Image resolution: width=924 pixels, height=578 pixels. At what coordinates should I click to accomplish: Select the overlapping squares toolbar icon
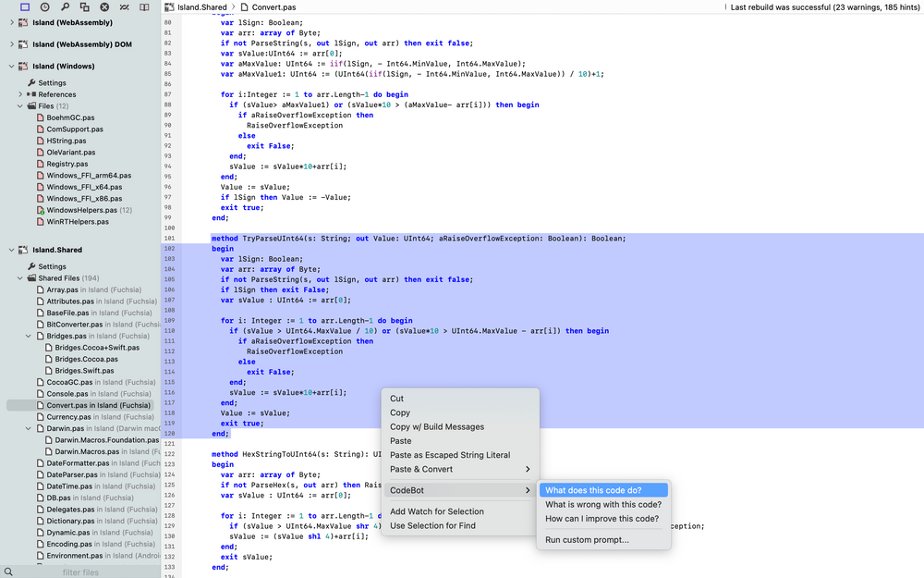(84, 6)
